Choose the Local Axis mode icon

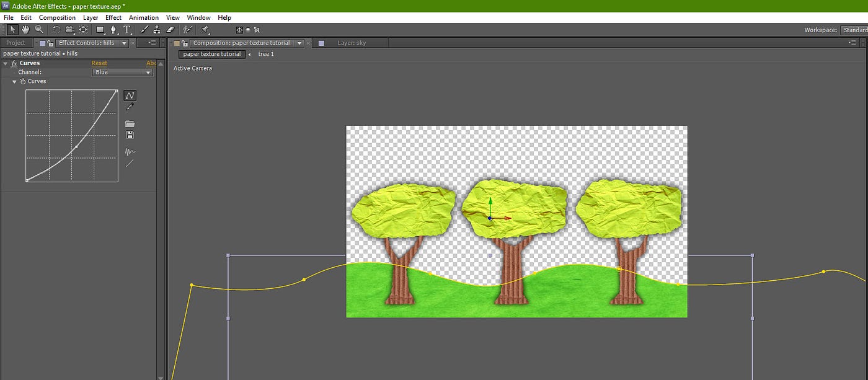239,30
